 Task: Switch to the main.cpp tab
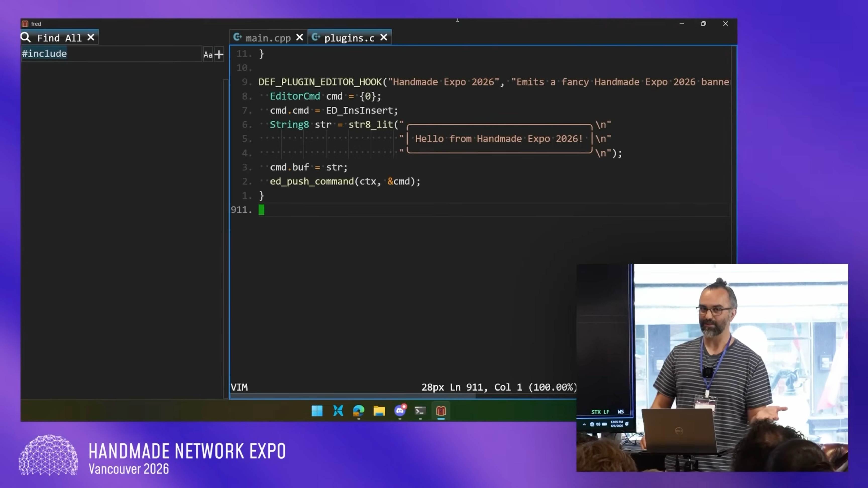pyautogui.click(x=268, y=38)
